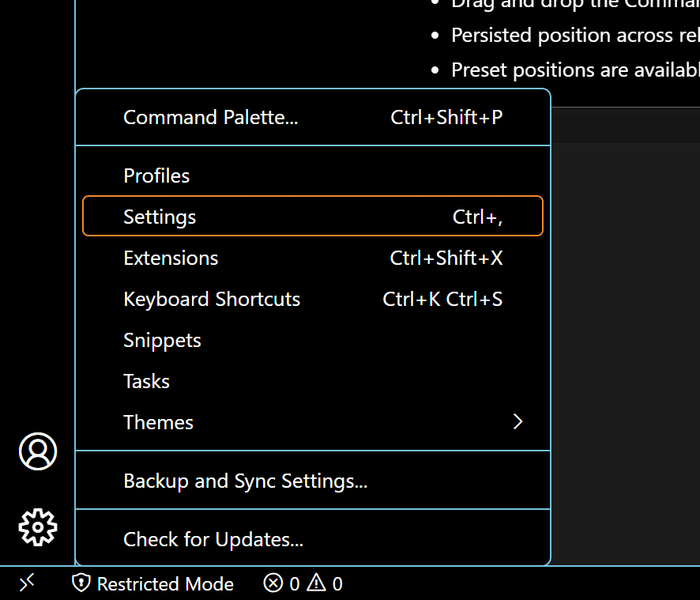Open a Remote Window from the status bar

click(27, 583)
